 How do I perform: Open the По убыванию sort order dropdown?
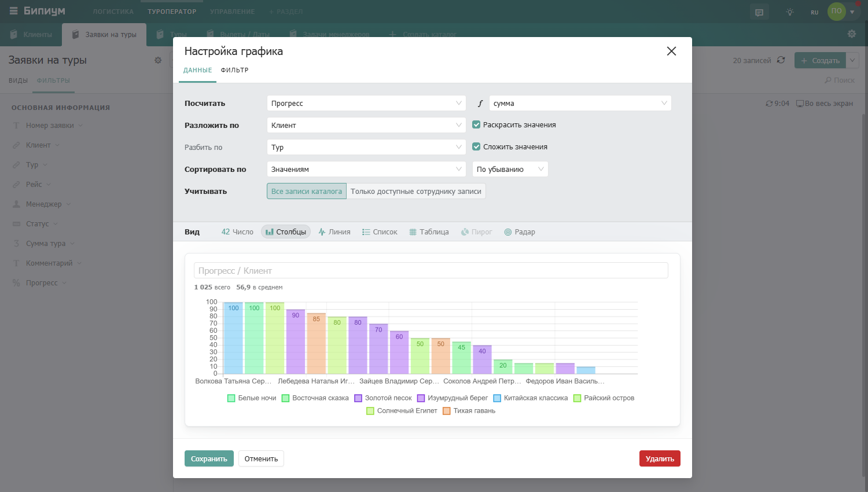tap(510, 169)
